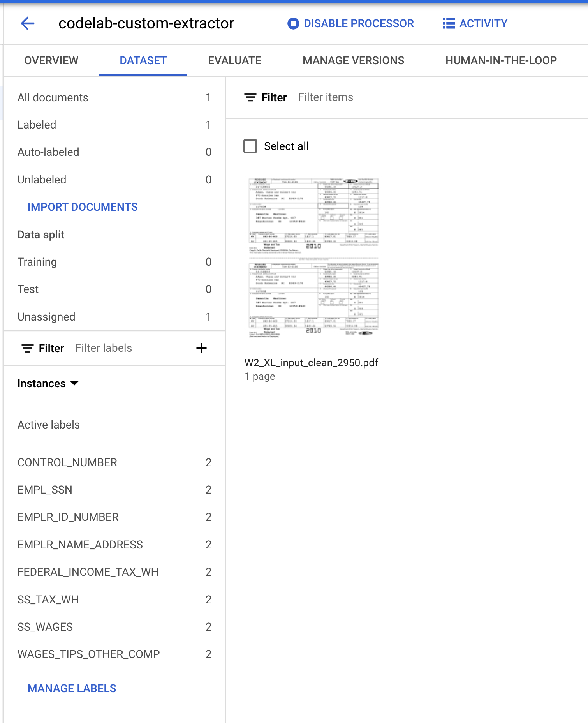Click the plus icon to add label

[x=201, y=348]
